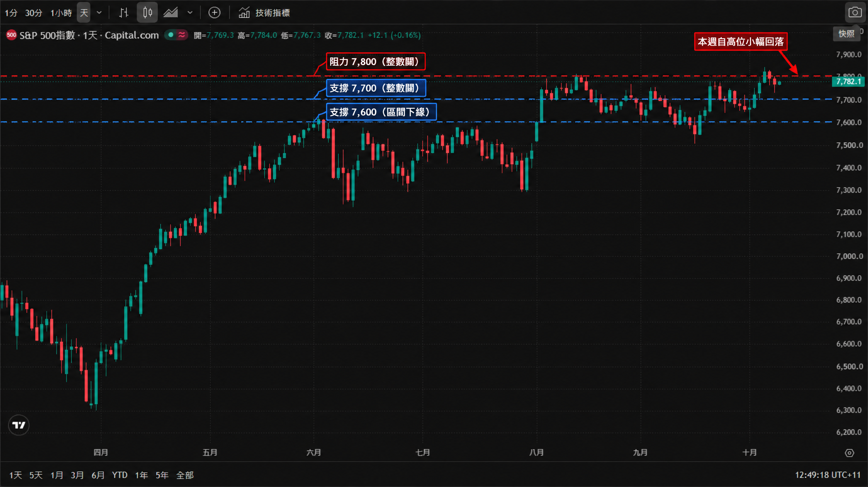
Task: Click the current price label 7,782.1
Action: point(848,81)
